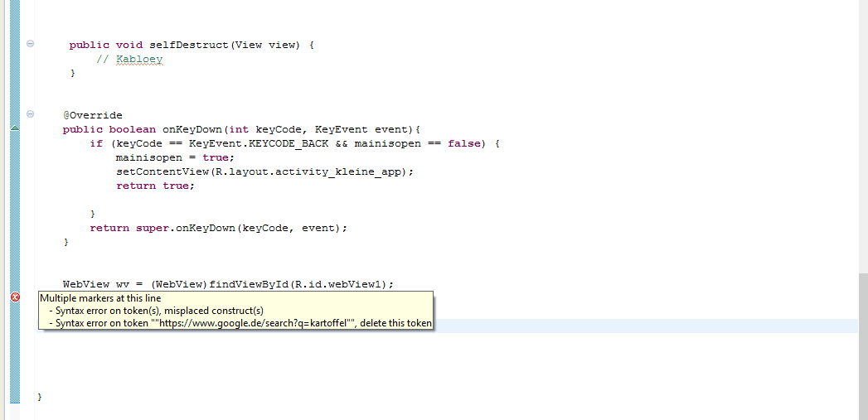Click the 'return super.onKeyDown' line

pyautogui.click(x=219, y=228)
